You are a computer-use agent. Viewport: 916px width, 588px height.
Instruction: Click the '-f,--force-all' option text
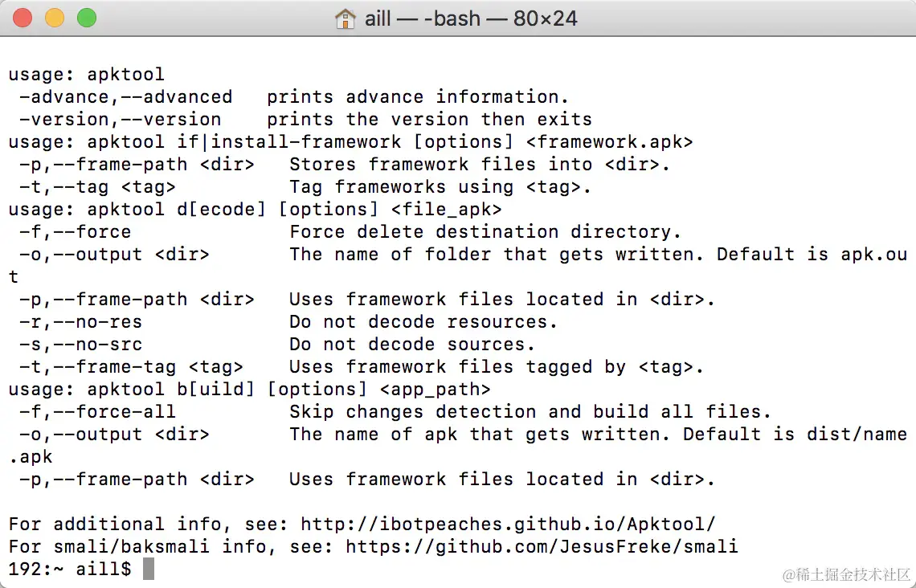point(97,411)
